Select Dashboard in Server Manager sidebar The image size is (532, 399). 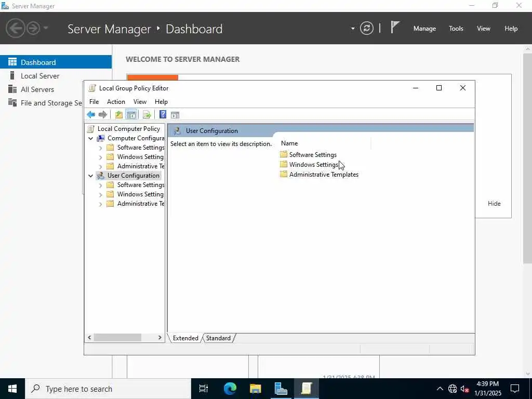(x=56, y=62)
